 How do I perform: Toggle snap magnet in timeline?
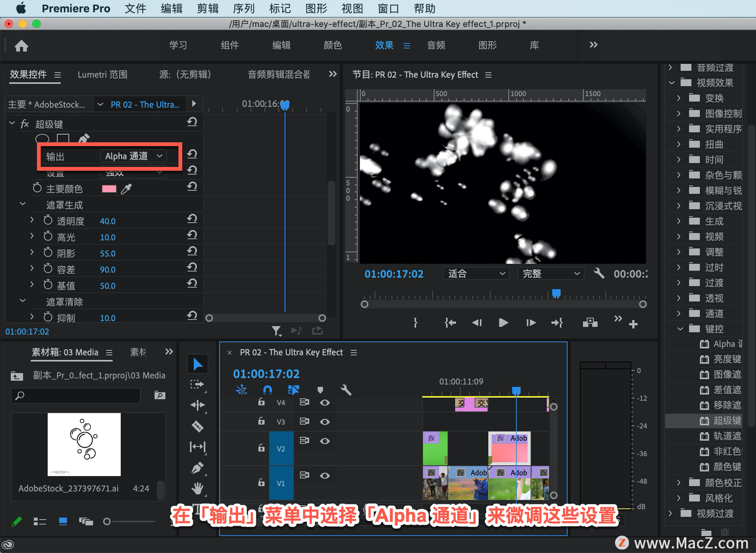click(x=267, y=390)
